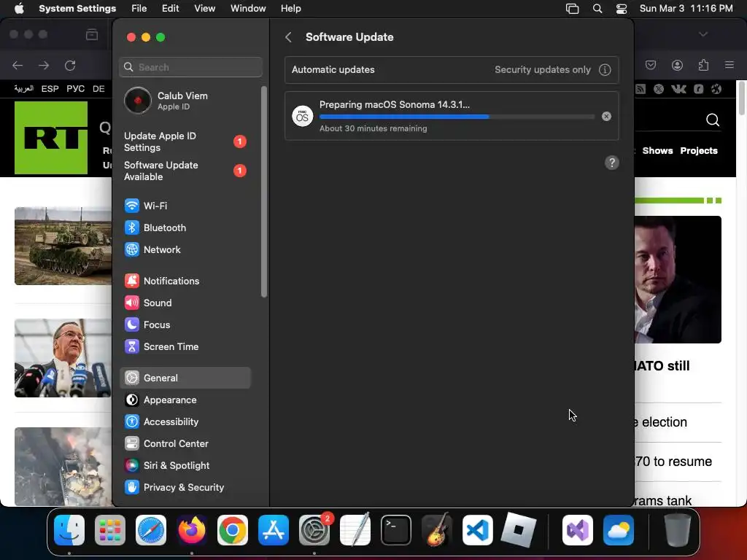
Task: Open Notifications settings
Action: [185, 281]
